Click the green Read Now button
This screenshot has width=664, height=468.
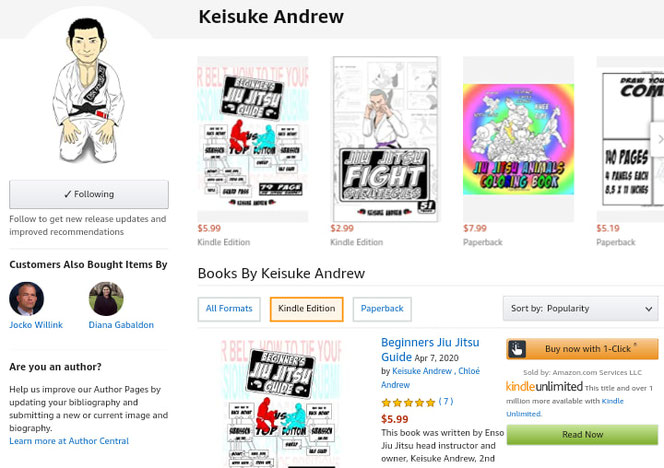tap(582, 435)
